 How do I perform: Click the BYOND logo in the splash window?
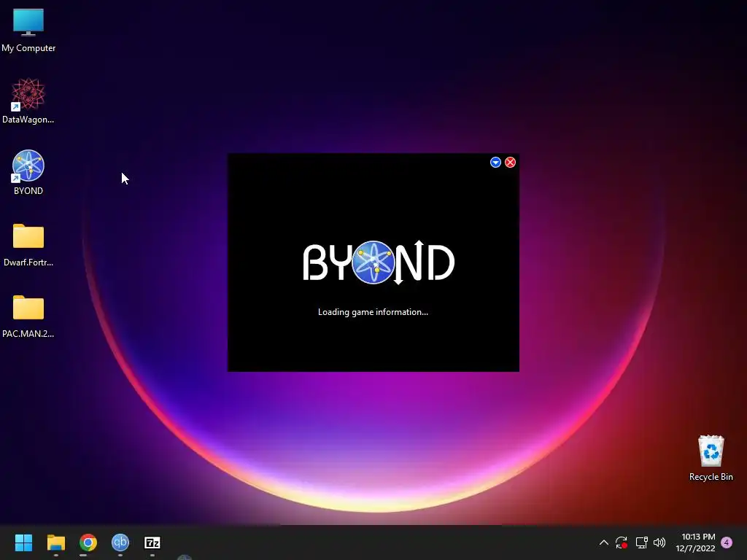click(379, 262)
